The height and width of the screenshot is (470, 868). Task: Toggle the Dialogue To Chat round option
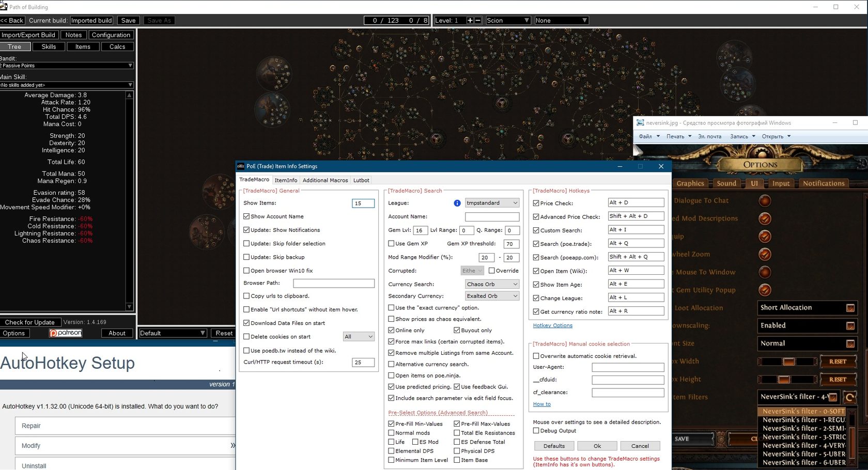[x=765, y=200]
